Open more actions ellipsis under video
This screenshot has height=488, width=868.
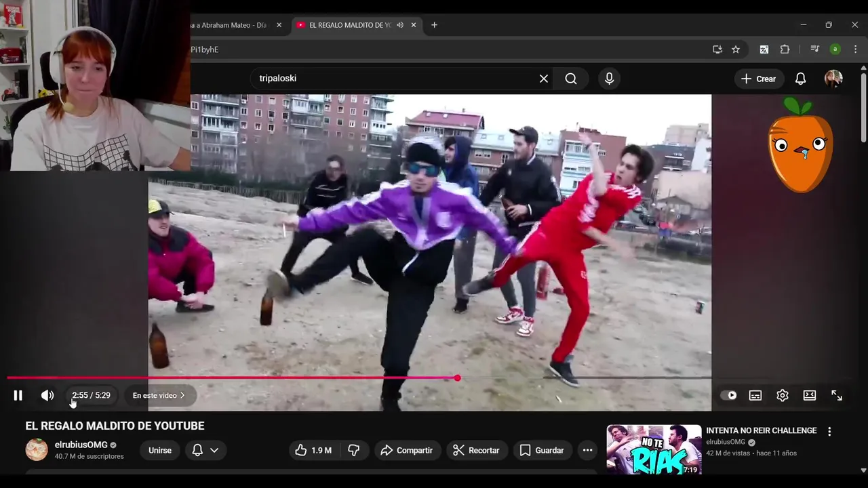coord(587,450)
